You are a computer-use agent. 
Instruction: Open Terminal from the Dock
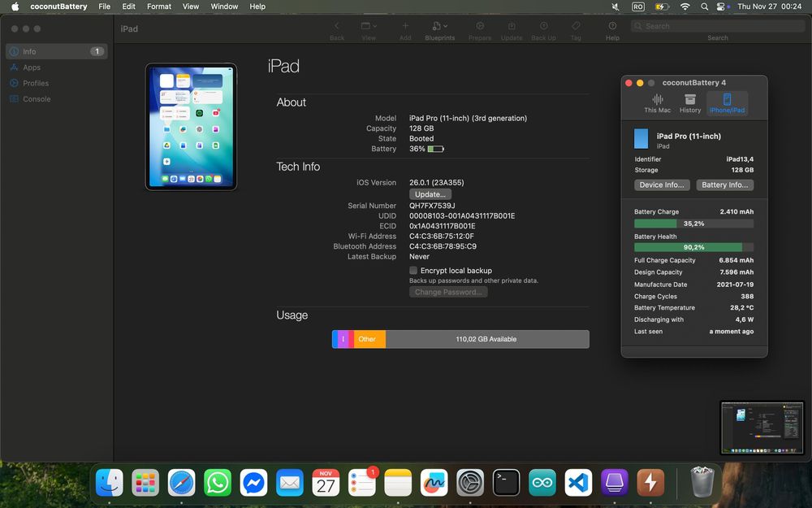click(506, 483)
